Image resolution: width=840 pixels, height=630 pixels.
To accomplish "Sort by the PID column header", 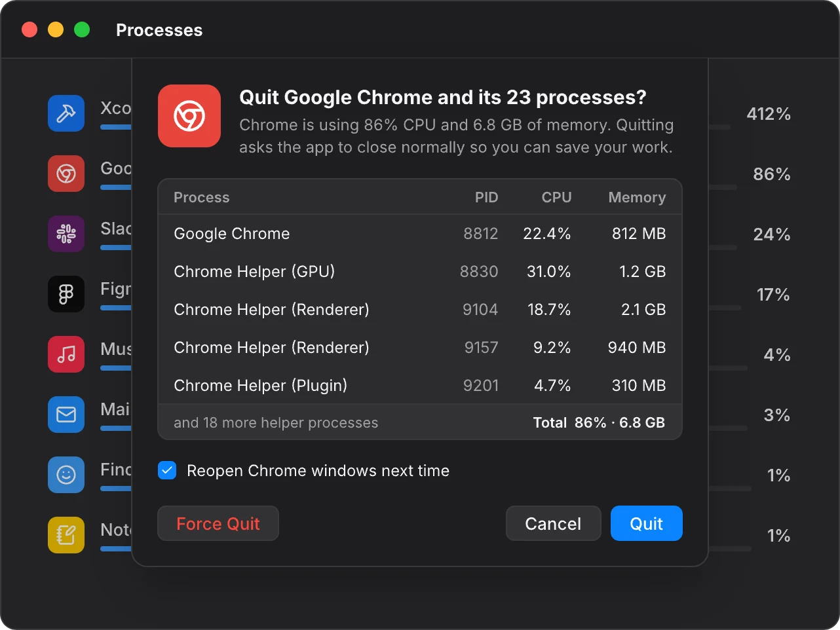I will click(487, 197).
